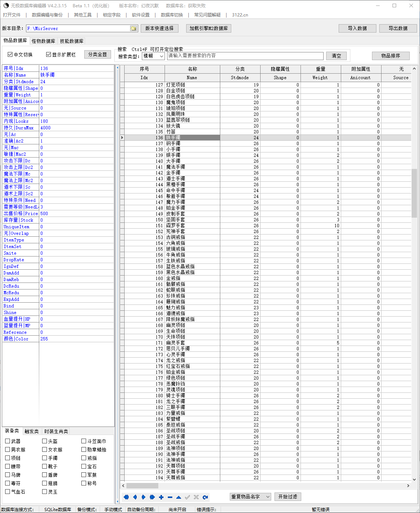Switch to the 触发类 tab
Image resolution: width=420 pixels, height=513 pixels.
click(32, 431)
